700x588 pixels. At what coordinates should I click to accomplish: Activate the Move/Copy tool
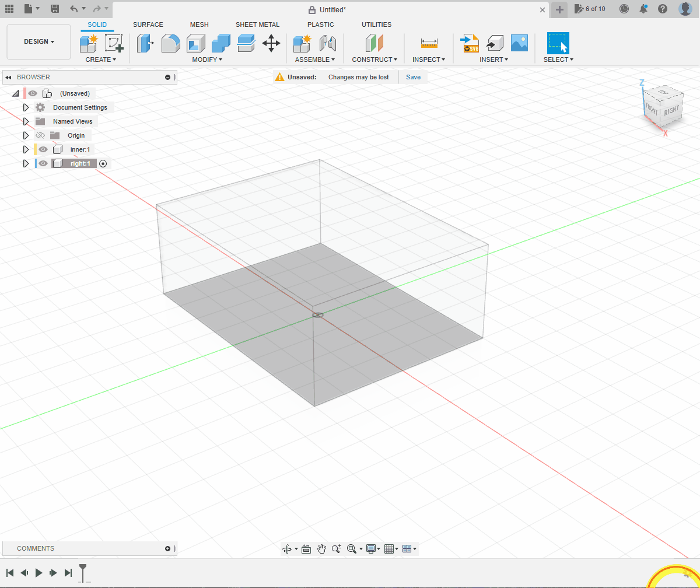coord(271,44)
